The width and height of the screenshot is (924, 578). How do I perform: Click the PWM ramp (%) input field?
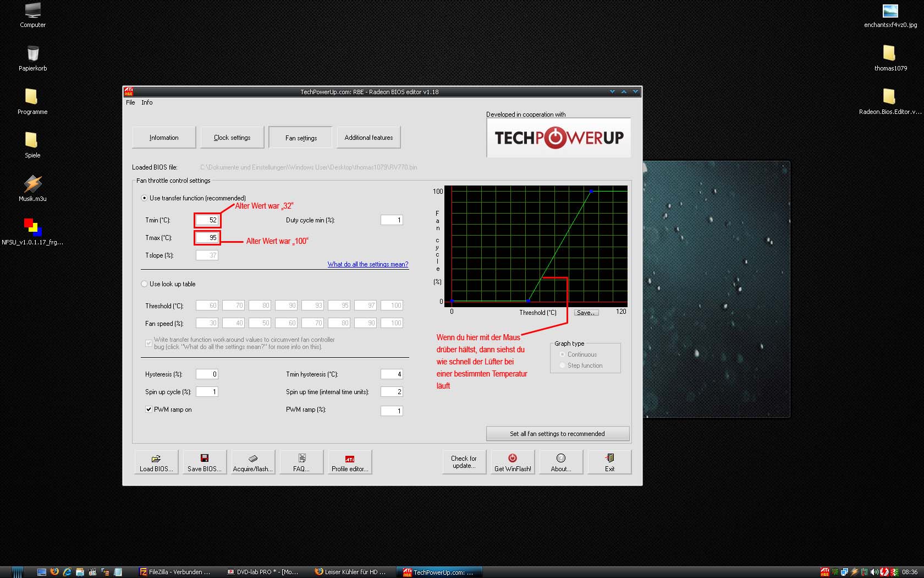coord(392,411)
